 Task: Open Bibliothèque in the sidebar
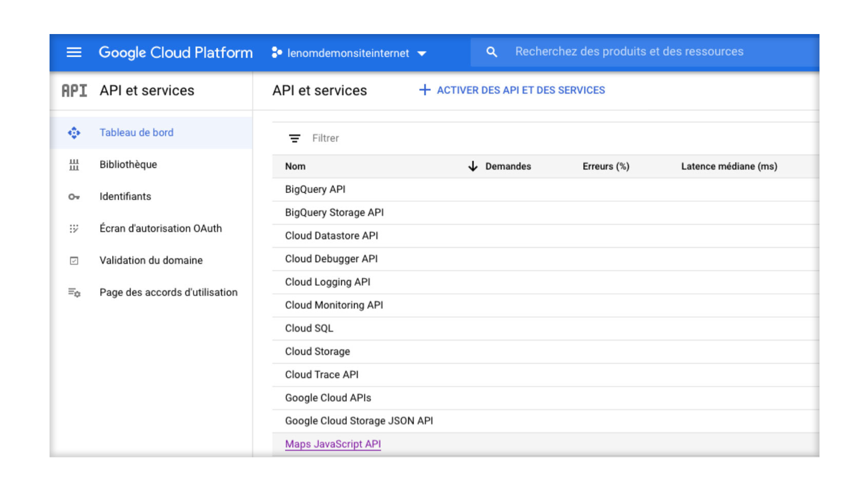pyautogui.click(x=128, y=165)
